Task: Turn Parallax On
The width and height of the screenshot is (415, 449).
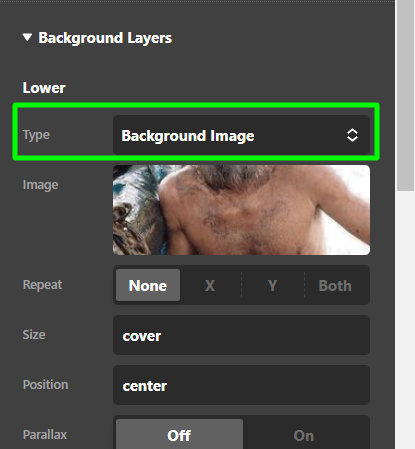Action: click(304, 435)
